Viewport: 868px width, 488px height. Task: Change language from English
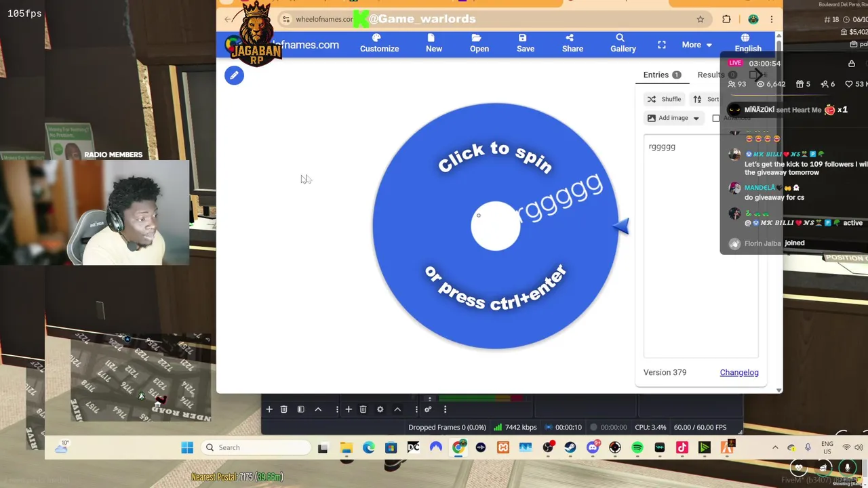pos(748,43)
